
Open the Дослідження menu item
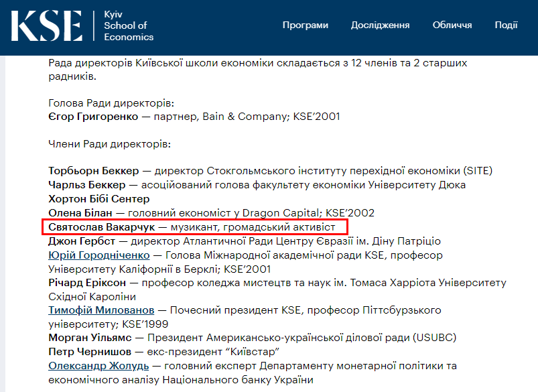[380, 25]
